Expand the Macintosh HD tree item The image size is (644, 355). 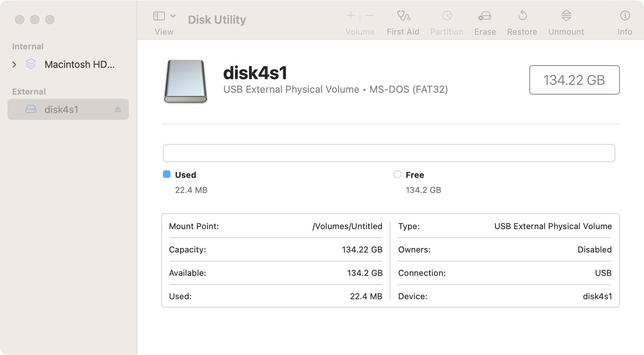[x=14, y=65]
